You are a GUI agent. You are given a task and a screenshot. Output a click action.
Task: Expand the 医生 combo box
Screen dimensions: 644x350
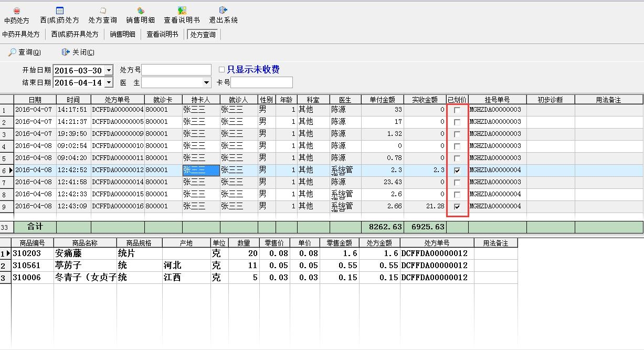(x=207, y=82)
